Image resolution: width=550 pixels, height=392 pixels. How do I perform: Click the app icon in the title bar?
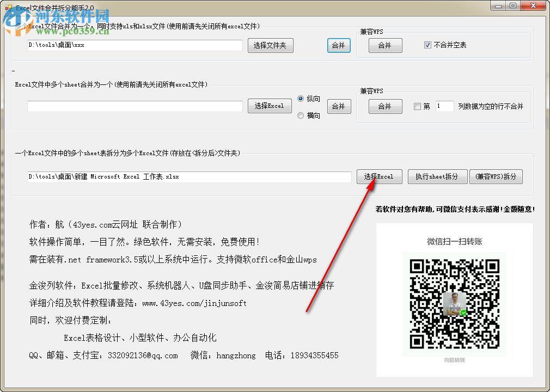9,7
